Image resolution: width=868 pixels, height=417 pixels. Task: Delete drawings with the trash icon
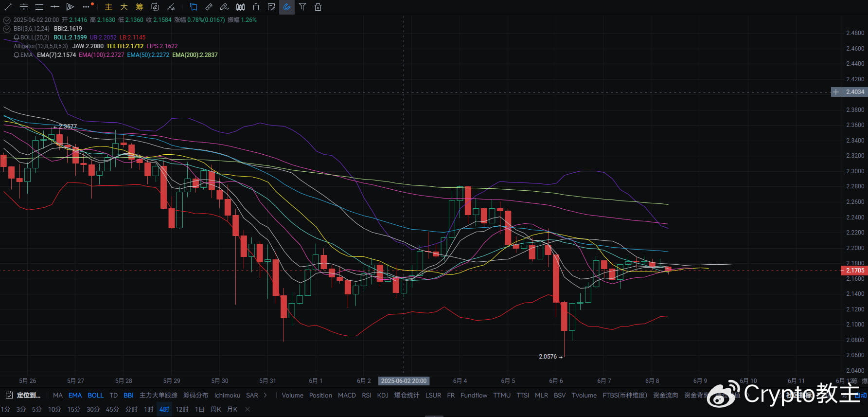pyautogui.click(x=318, y=7)
